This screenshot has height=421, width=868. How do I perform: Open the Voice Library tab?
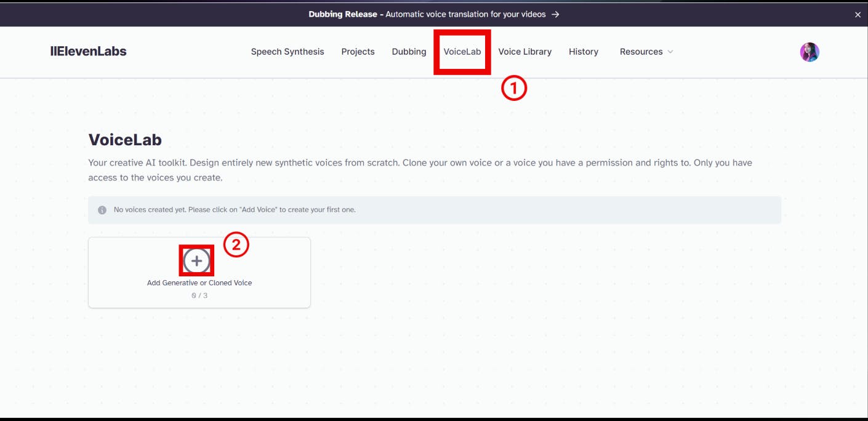coord(524,52)
